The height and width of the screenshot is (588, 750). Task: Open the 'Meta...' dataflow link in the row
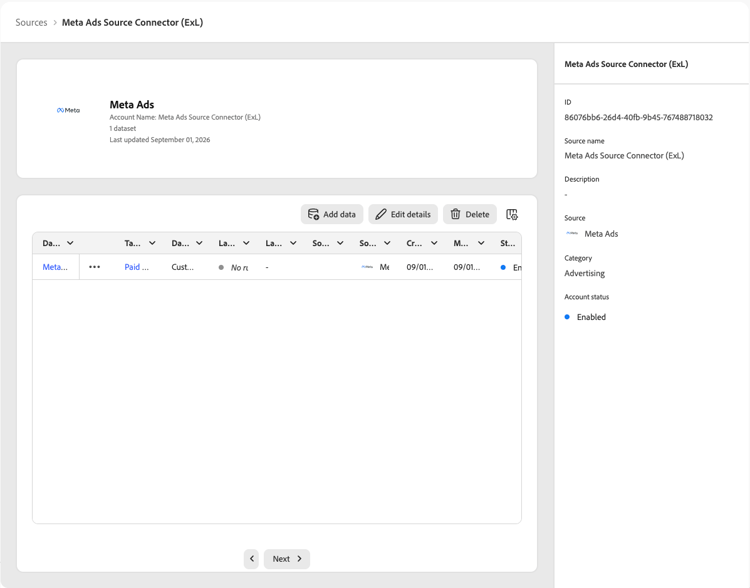55,267
